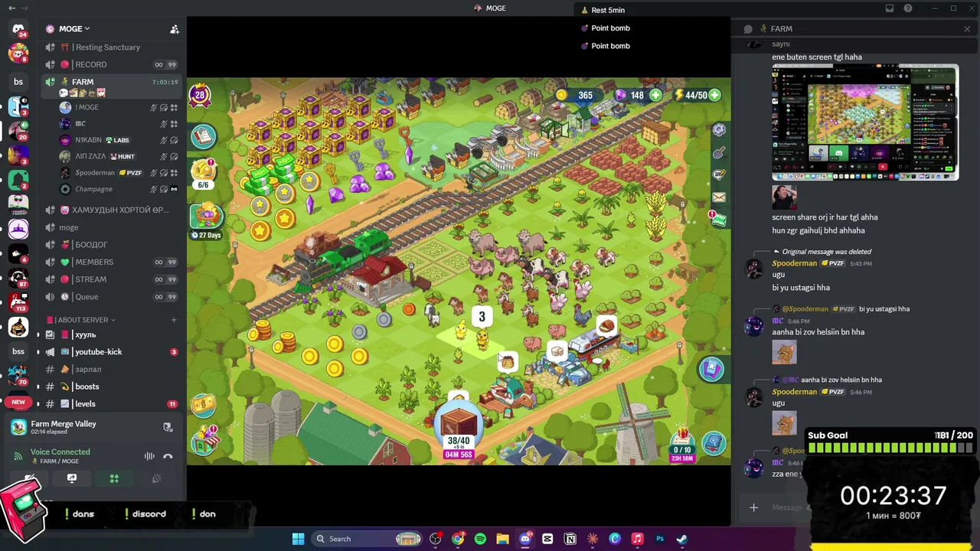Screen dimensions: 980x551
Task: Open the youtube-kick text channel
Action: [x=111, y=352]
